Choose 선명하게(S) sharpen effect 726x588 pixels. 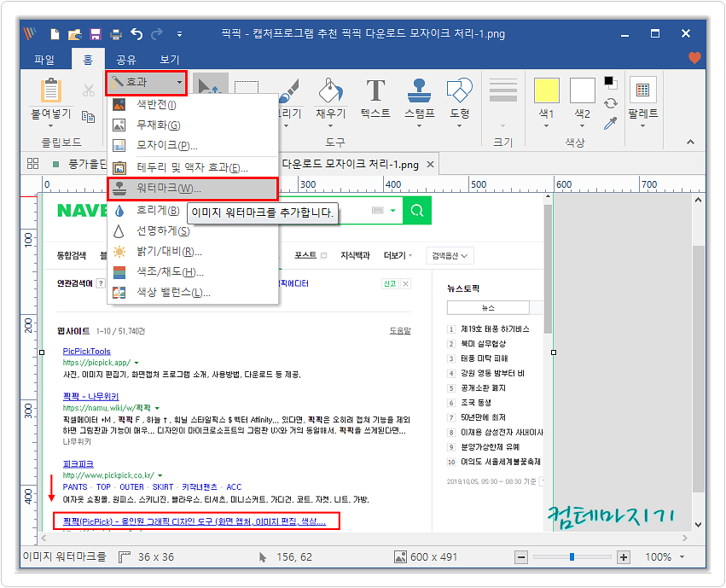pos(193,231)
